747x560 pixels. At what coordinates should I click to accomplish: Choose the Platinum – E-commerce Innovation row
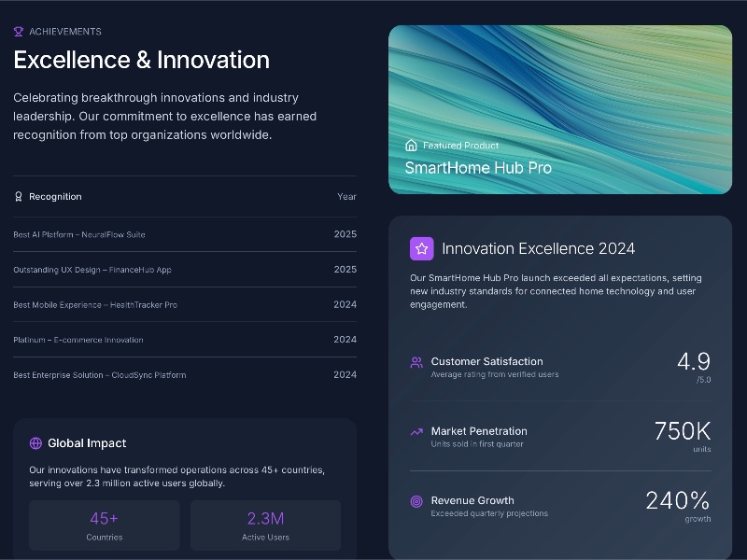(185, 340)
